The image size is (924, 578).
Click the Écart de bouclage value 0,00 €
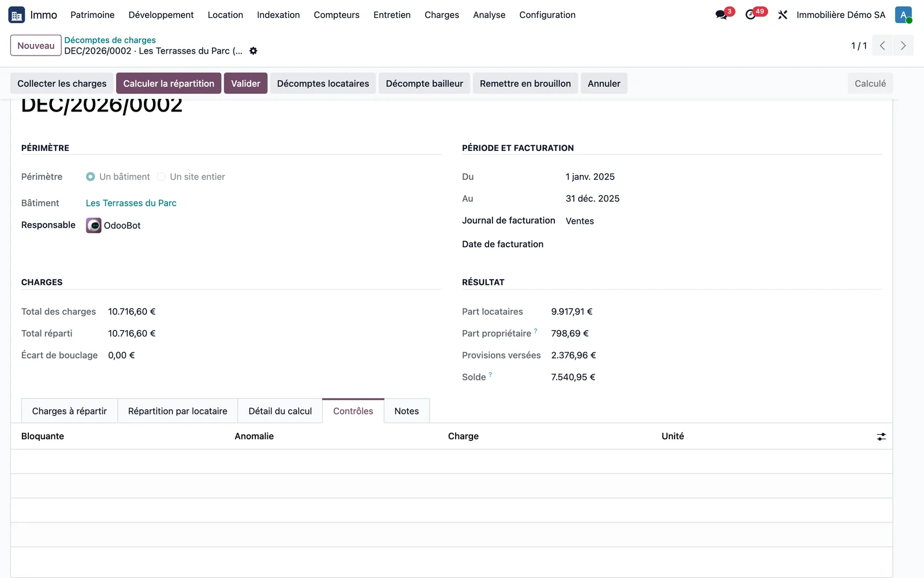pyautogui.click(x=121, y=355)
